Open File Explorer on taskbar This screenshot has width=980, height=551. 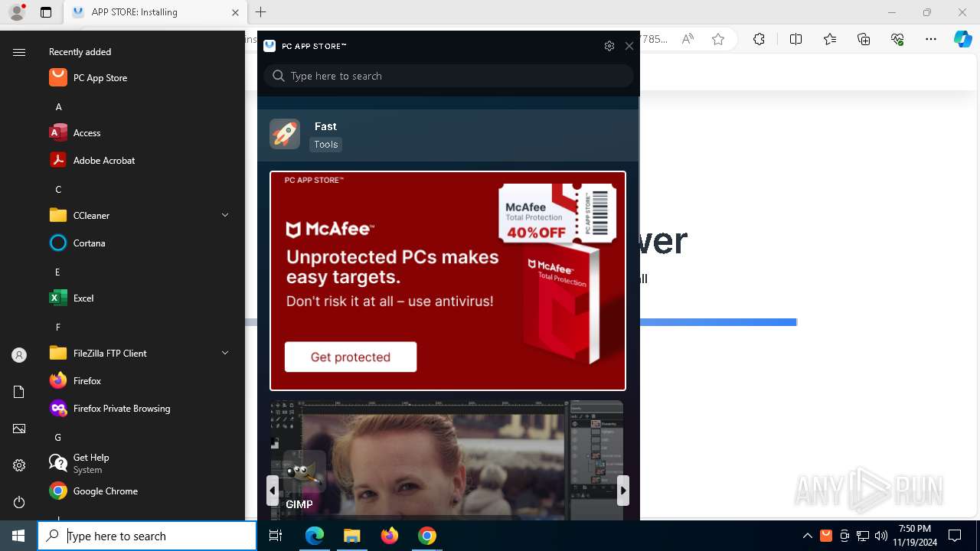point(352,536)
